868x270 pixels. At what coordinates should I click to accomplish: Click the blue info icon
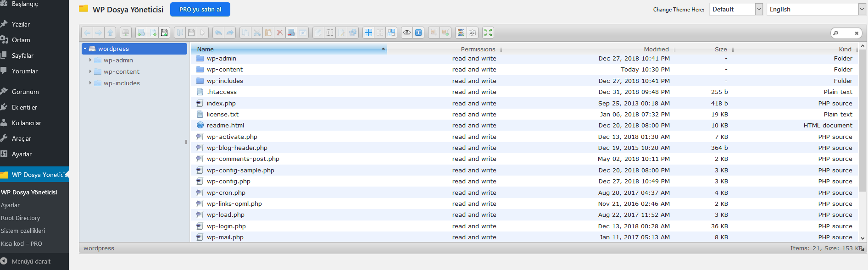pos(418,33)
